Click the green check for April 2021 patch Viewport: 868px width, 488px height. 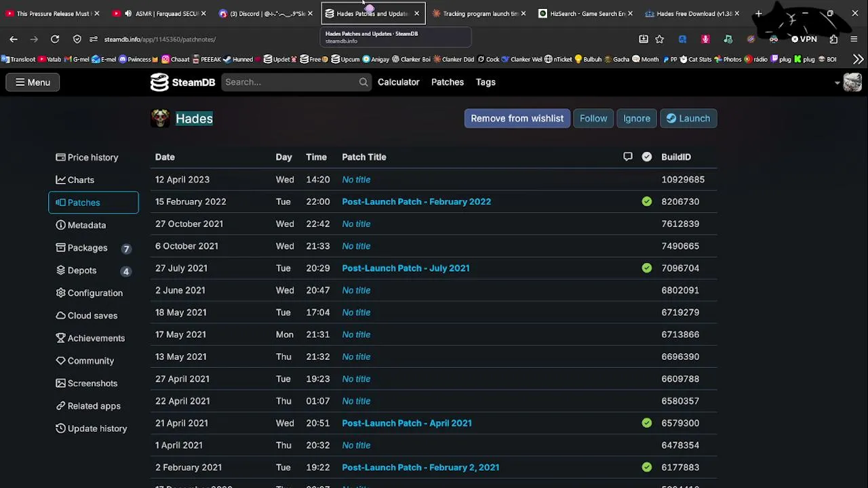pyautogui.click(x=647, y=423)
